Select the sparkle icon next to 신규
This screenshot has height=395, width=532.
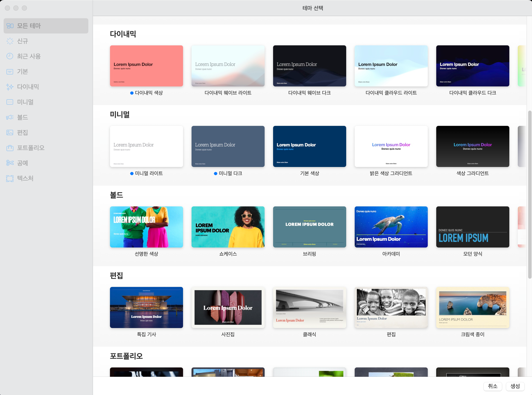(x=10, y=41)
